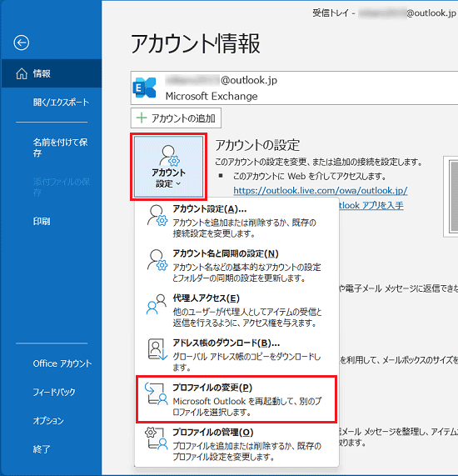
Task: Click the person-gear icon on アカウント設定 button
Action: [169, 155]
